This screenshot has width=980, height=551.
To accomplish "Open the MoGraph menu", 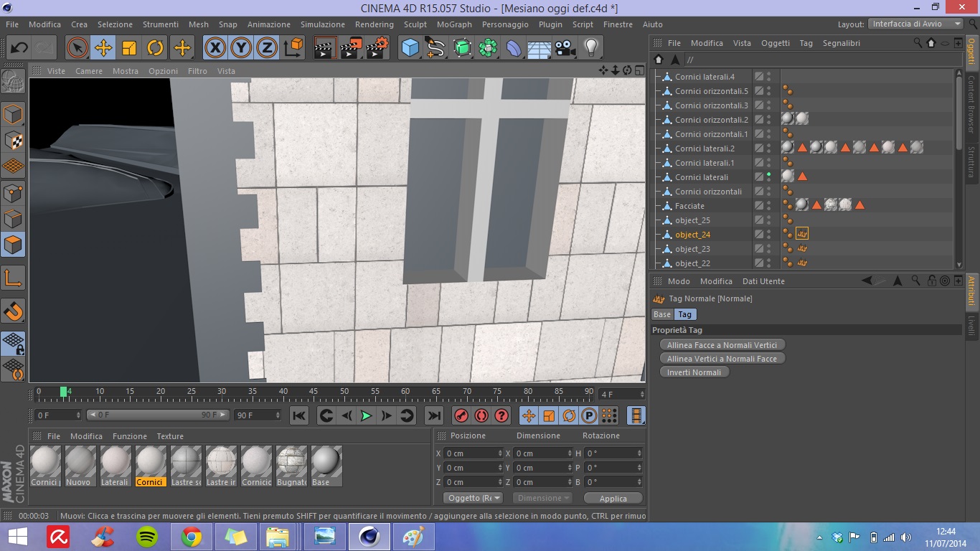I will [x=454, y=24].
